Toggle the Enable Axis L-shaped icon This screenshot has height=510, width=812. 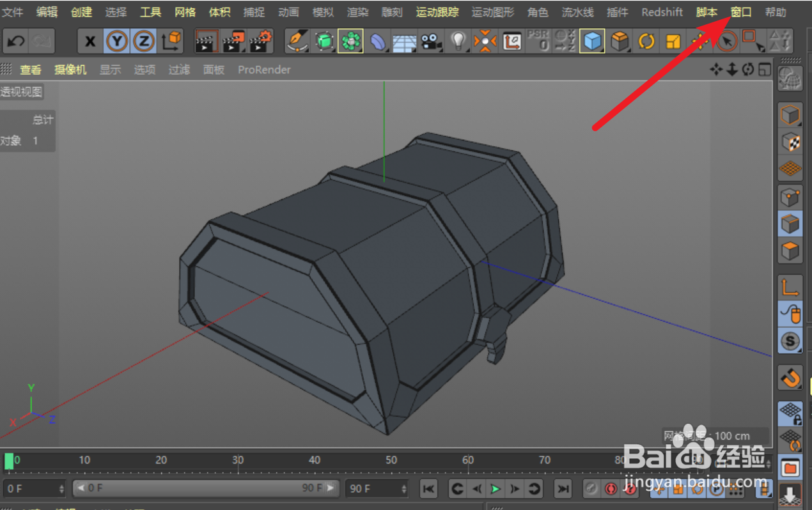tap(790, 288)
